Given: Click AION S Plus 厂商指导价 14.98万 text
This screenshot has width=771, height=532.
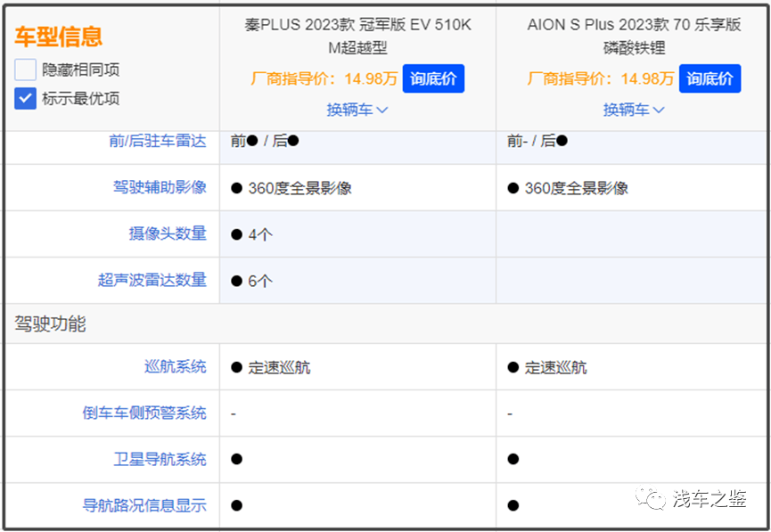Looking at the screenshot, I should [x=601, y=78].
